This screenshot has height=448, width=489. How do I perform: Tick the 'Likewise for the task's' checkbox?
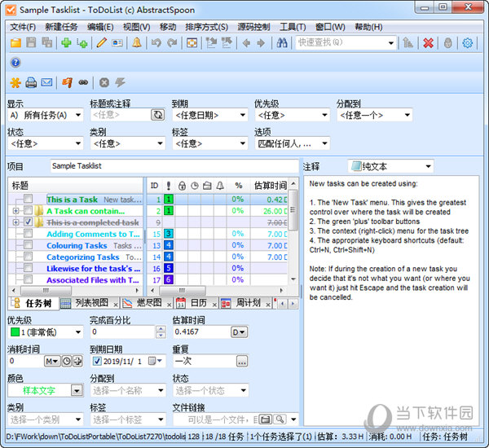28,268
